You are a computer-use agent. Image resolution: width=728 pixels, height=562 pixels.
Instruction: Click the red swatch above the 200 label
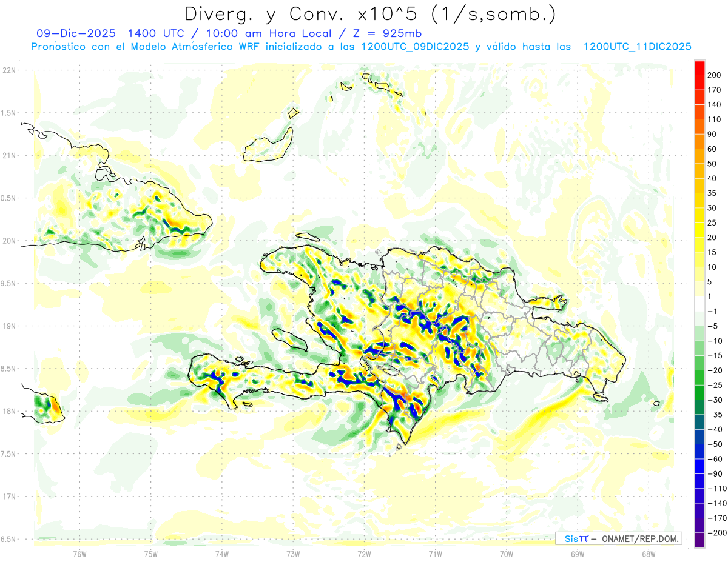click(x=699, y=68)
